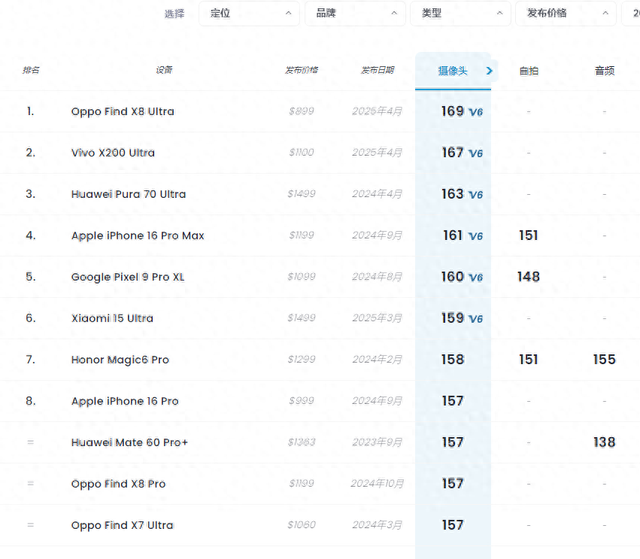Click the 2023年9月 date of Huawei Mate 60 Pro+
This screenshot has height=559, width=640.
377,442
